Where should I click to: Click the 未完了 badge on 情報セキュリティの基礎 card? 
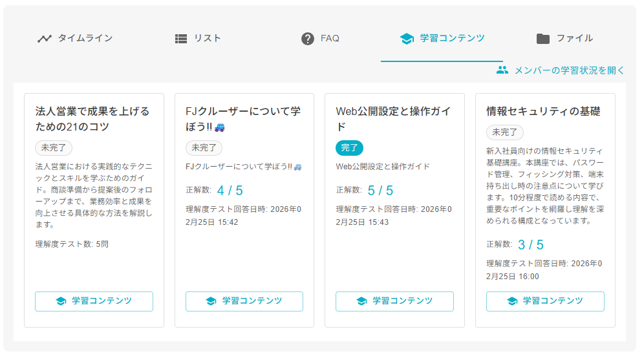click(504, 132)
